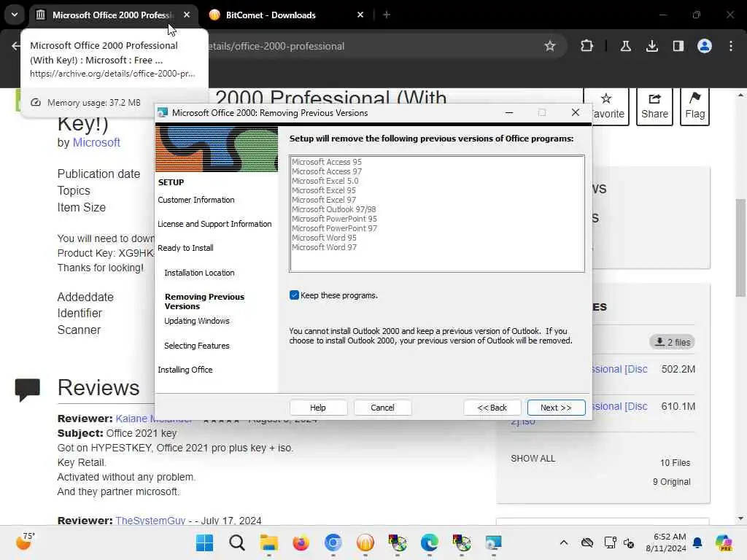Click 'Installation Location' setup step

199,273
